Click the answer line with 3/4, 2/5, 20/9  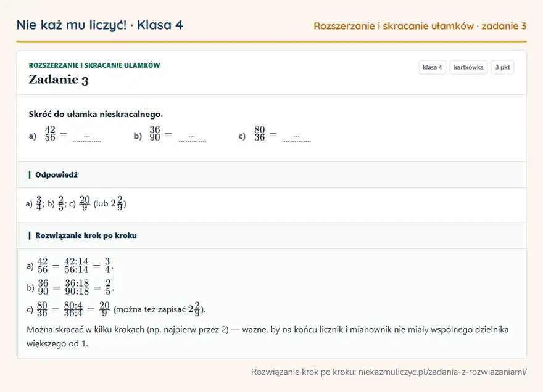pyautogui.click(x=76, y=203)
